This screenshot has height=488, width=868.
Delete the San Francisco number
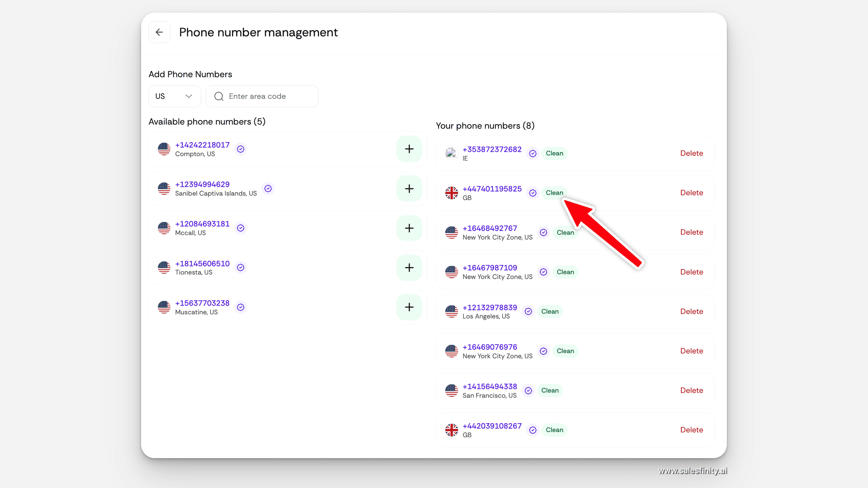691,391
